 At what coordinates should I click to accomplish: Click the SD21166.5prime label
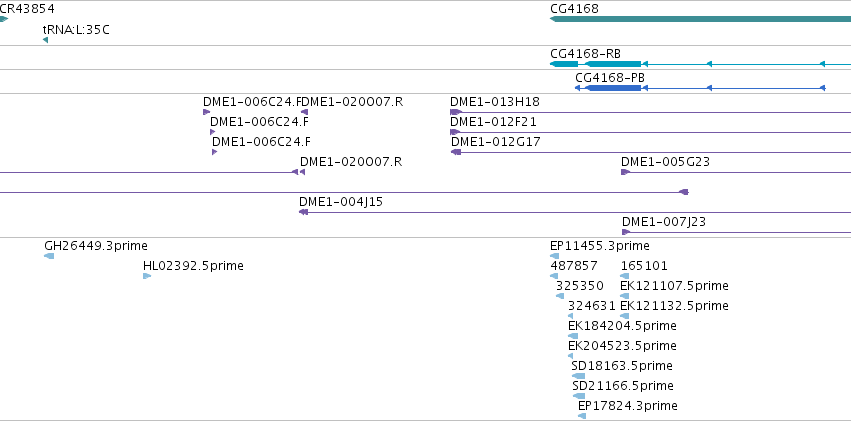coord(623,386)
